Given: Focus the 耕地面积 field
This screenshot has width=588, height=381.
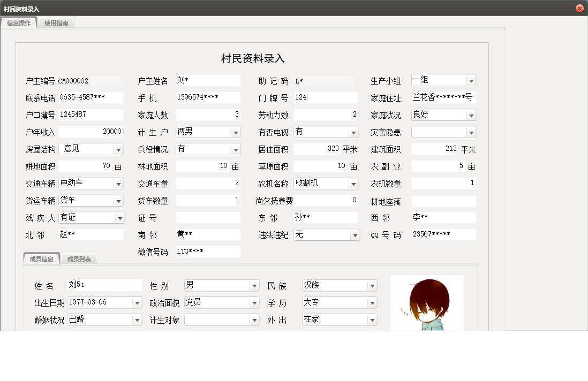Looking at the screenshot, I should 86,166.
